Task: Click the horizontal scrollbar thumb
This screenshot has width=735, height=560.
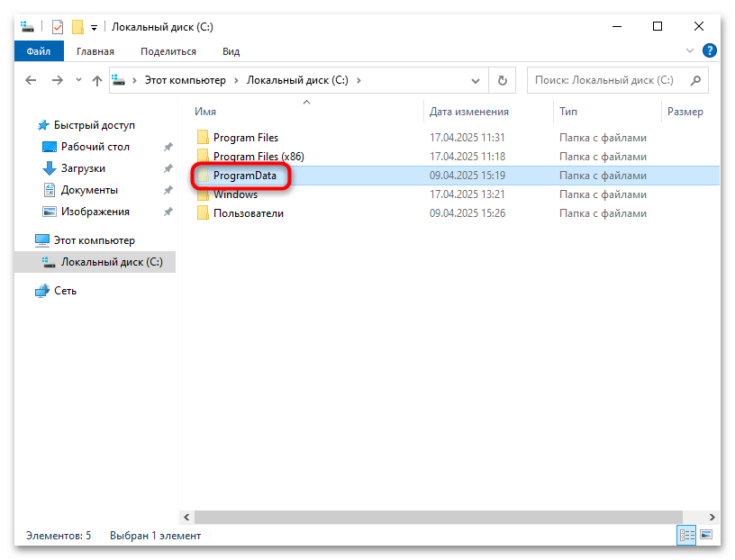Action: tap(439, 517)
